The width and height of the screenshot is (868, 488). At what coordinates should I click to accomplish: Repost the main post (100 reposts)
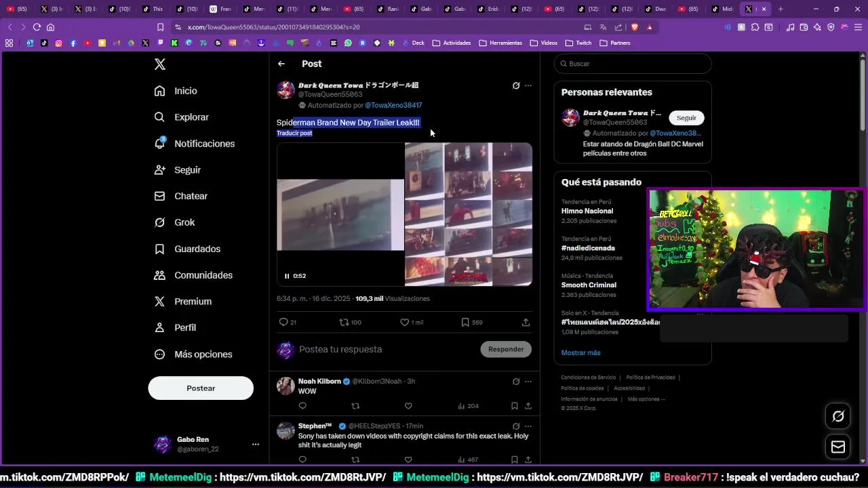(350, 323)
